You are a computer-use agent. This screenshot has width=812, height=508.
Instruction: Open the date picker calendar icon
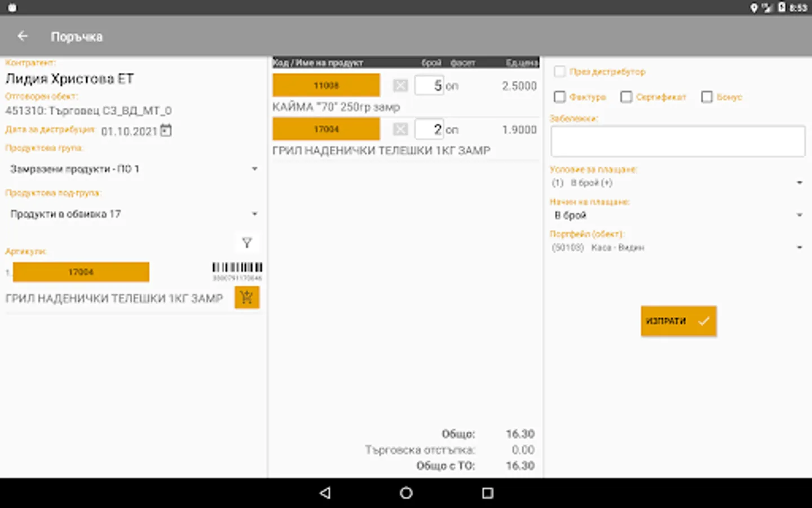point(166,130)
